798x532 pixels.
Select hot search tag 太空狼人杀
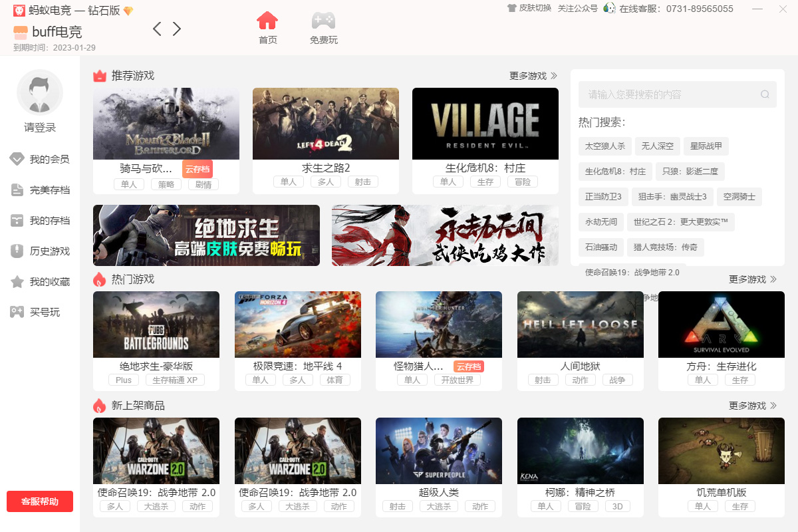[x=605, y=146]
